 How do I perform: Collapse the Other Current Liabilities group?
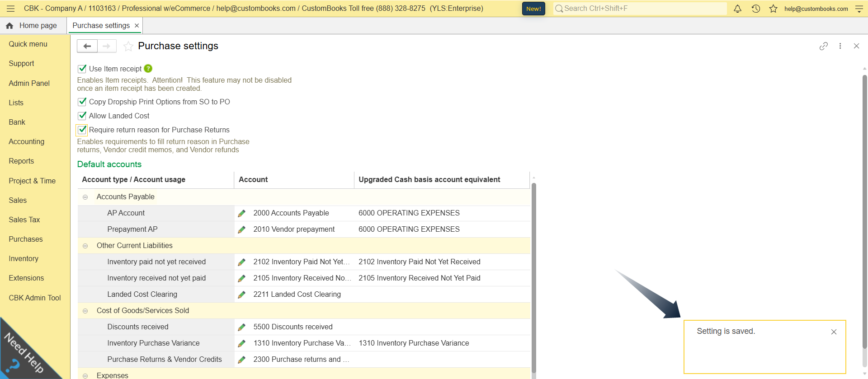pyautogui.click(x=85, y=246)
